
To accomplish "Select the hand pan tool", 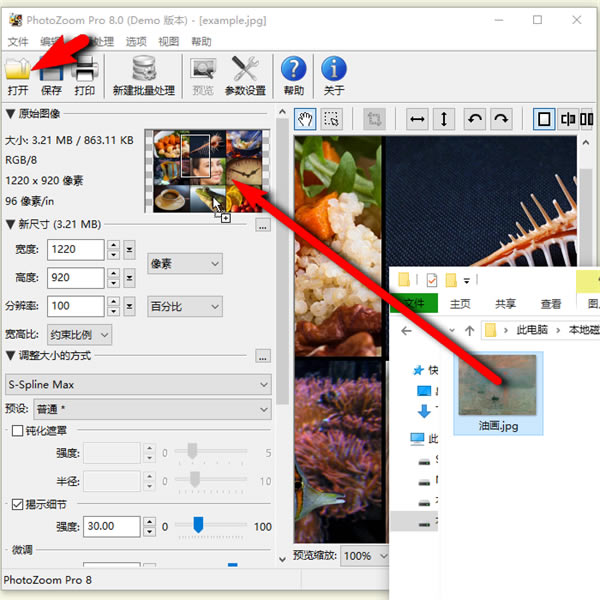I will pos(305,119).
